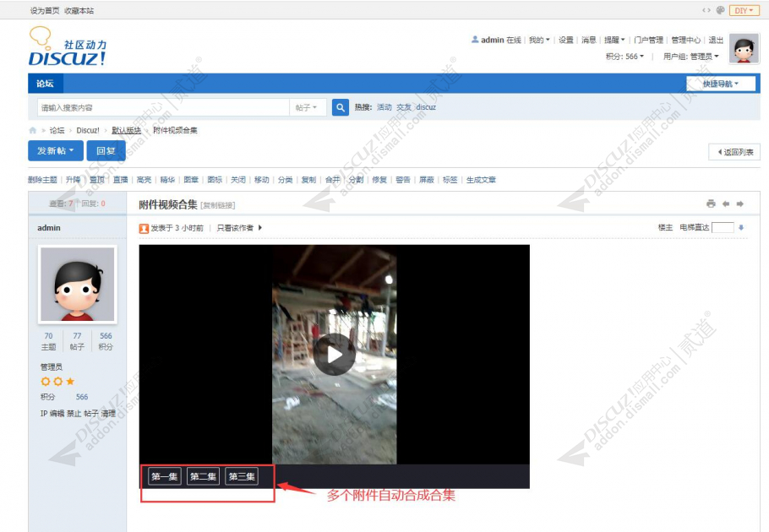Click the palette style switch icon
The image size is (769, 532).
[721, 10]
